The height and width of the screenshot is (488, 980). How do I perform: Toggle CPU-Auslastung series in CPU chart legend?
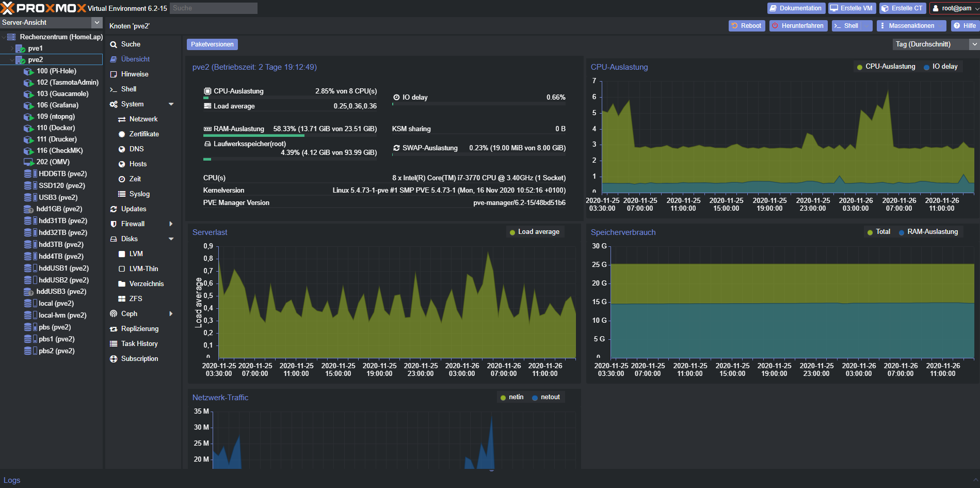pos(886,67)
